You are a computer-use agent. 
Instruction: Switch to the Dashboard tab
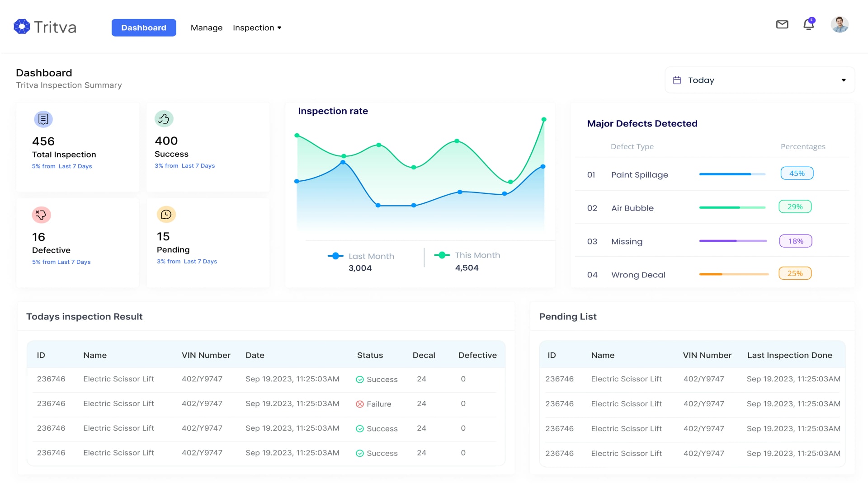pos(144,28)
